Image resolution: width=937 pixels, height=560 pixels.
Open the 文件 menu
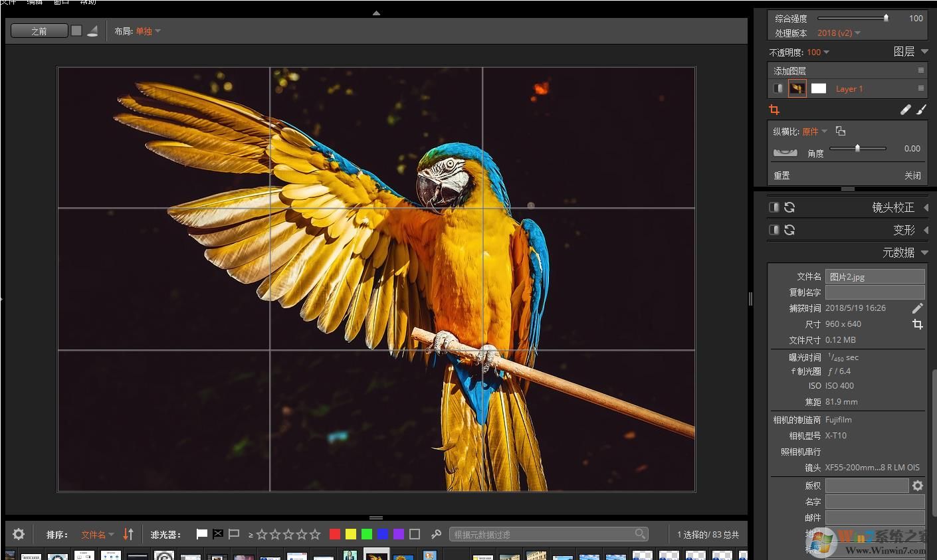(x=9, y=3)
